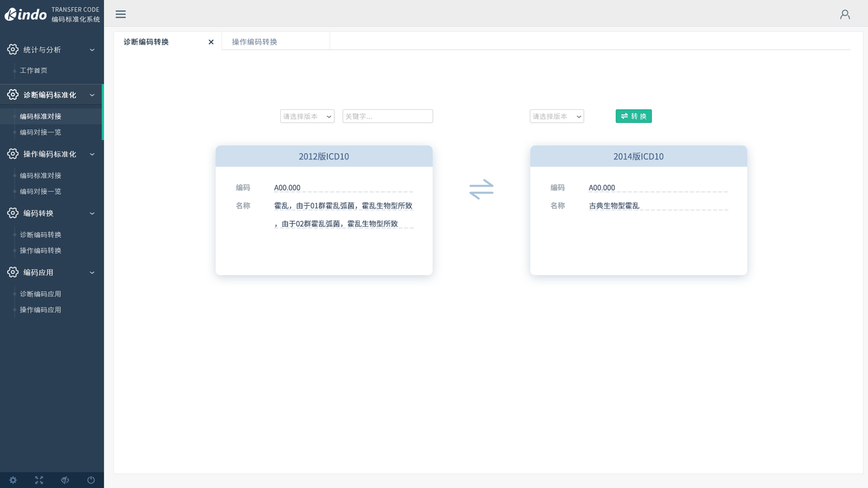
Task: Open 诊断编码应用 in the sidebar
Action: [x=41, y=294]
